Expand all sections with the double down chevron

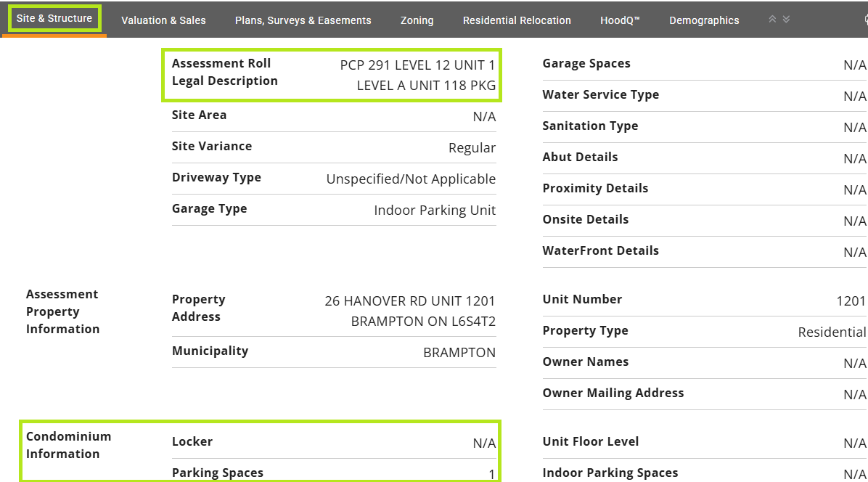786,20
